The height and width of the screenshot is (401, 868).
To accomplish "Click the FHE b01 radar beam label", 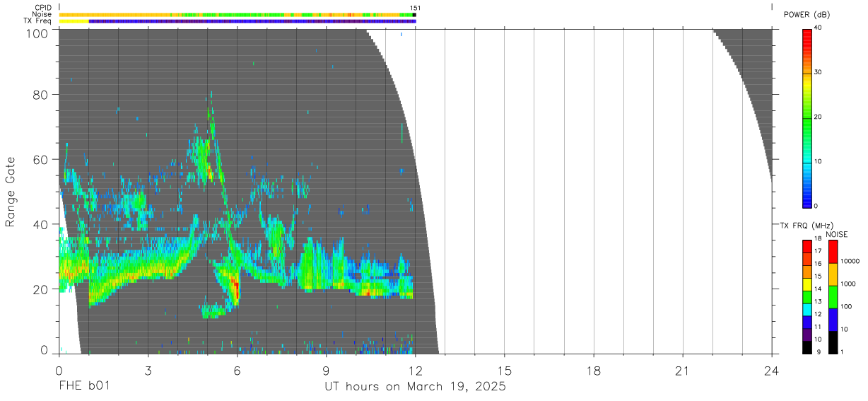I will coord(84,387).
